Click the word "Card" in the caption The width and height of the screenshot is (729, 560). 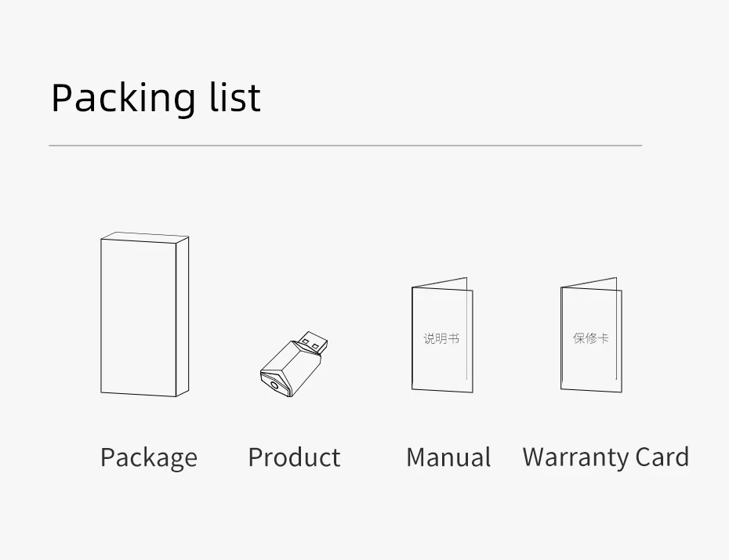tap(662, 457)
